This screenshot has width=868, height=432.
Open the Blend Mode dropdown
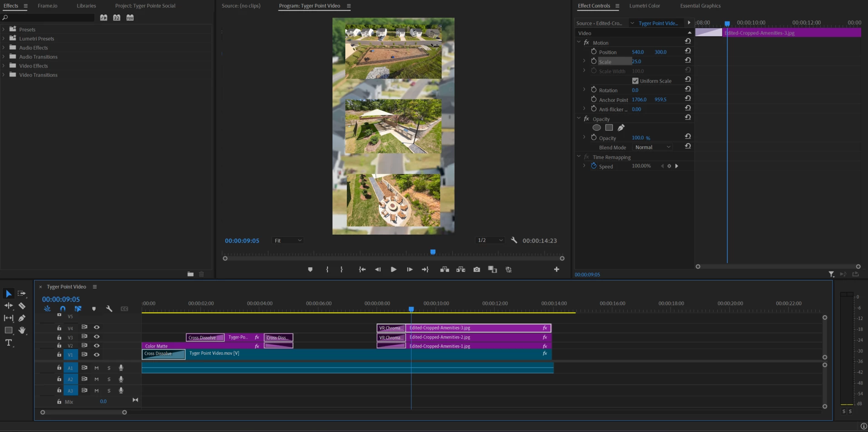click(652, 147)
